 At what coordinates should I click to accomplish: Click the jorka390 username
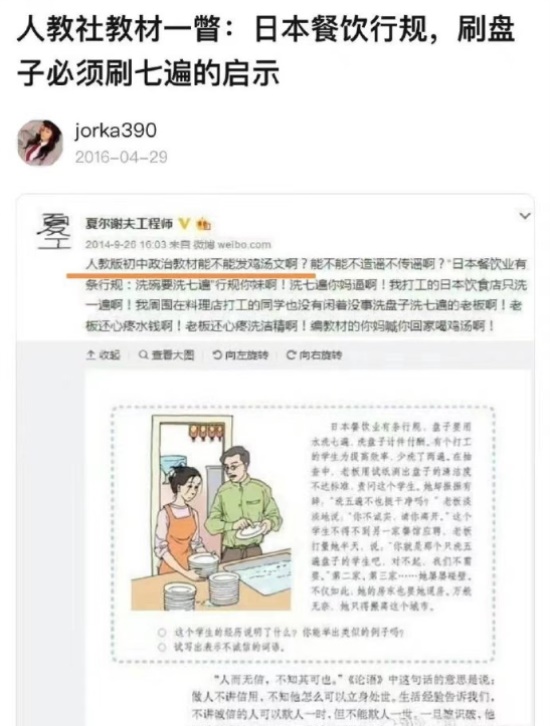coord(116,131)
